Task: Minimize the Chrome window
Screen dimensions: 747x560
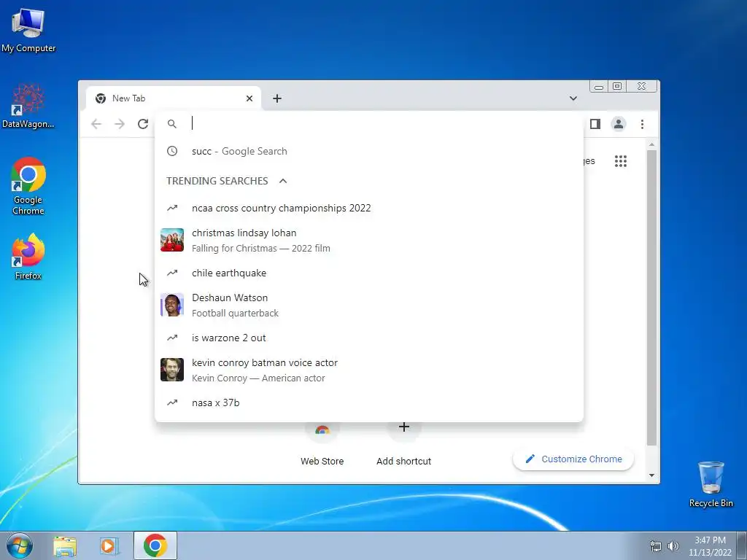Action: point(599,87)
